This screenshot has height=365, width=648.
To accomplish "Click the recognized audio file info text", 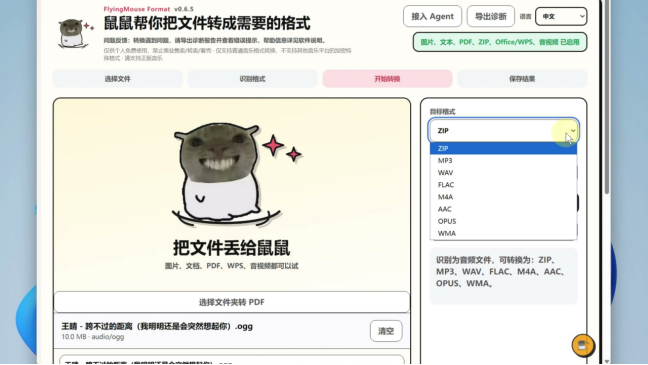I will pos(501,272).
